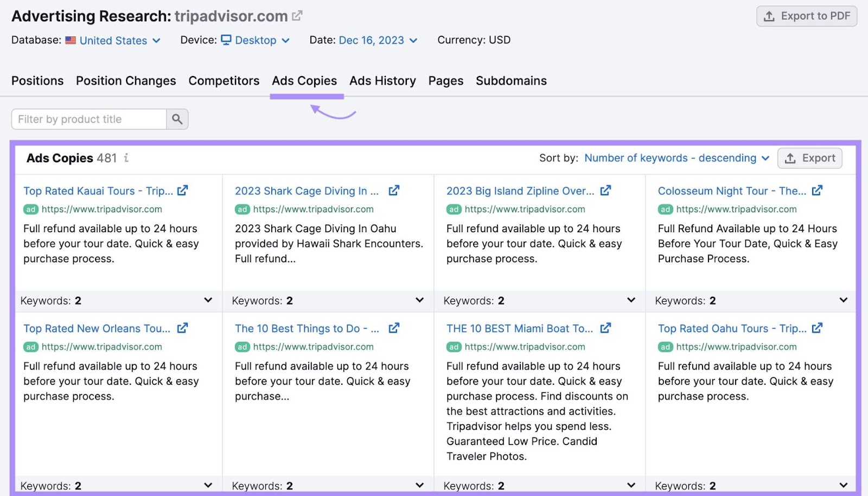Select the Ads Copies tab
Screen dimensions: 868x496
click(304, 81)
